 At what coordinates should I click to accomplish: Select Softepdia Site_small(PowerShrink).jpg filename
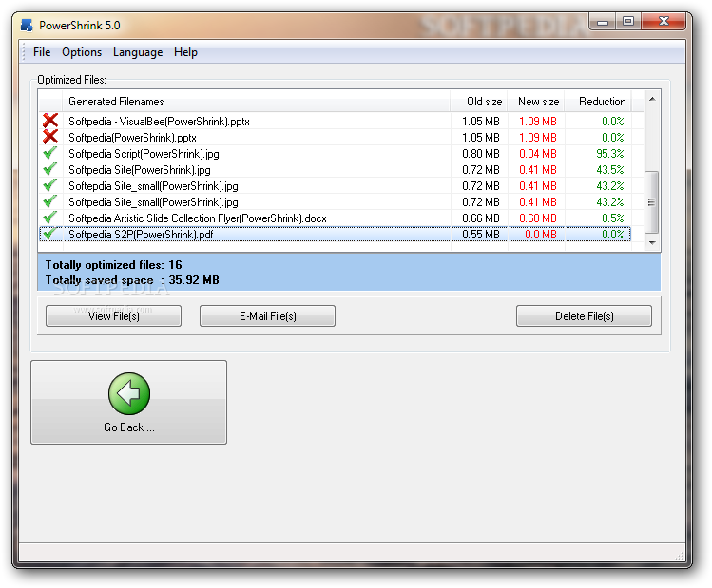tap(153, 186)
